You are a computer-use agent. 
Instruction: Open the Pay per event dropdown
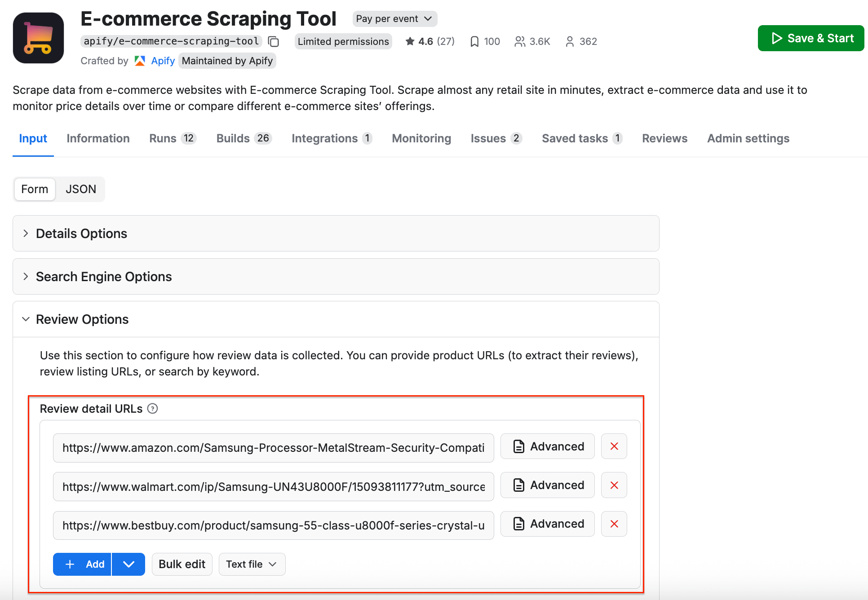coord(394,18)
